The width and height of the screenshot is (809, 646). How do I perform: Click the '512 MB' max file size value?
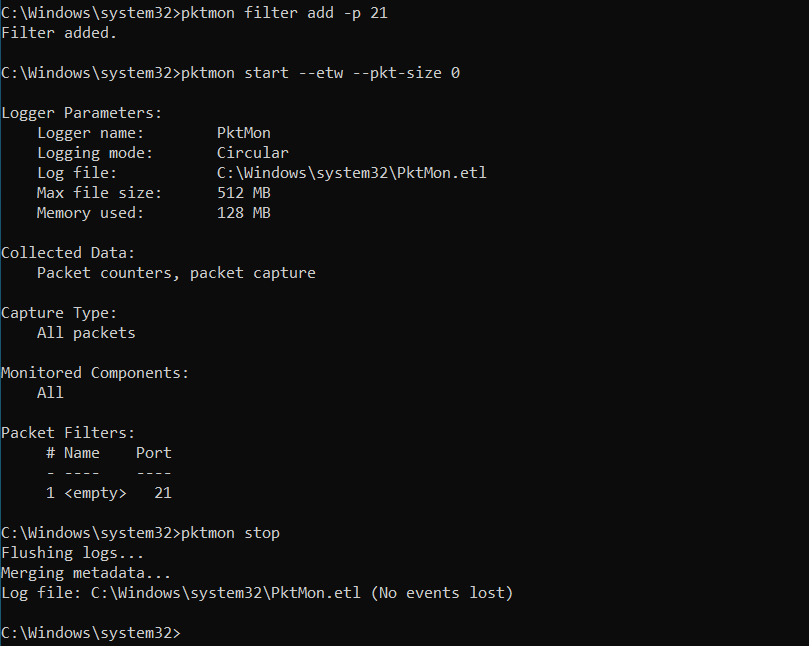coord(244,193)
